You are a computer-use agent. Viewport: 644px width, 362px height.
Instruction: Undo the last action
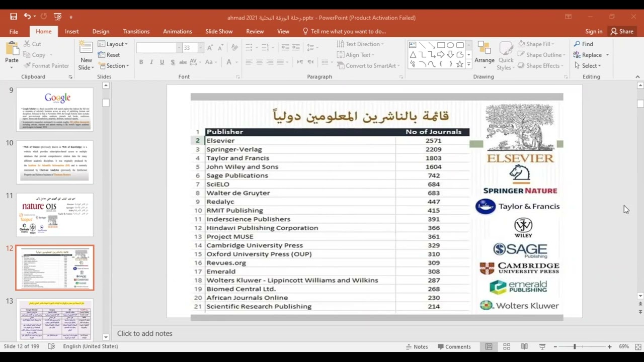tap(27, 17)
